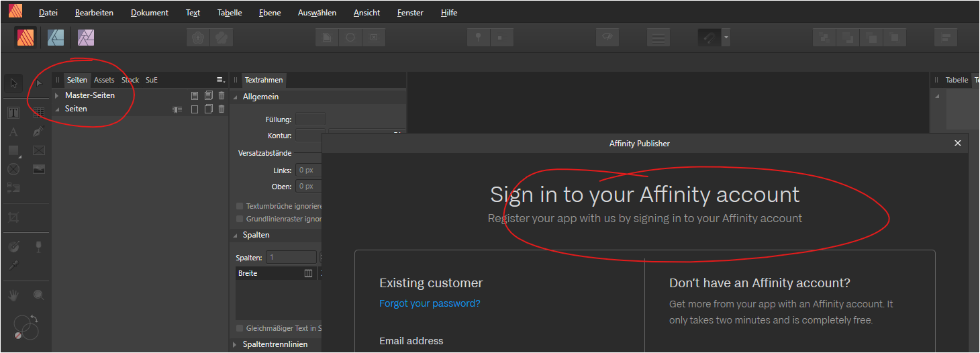The height and width of the screenshot is (353, 980).
Task: Select the Table tool
Action: tap(39, 113)
